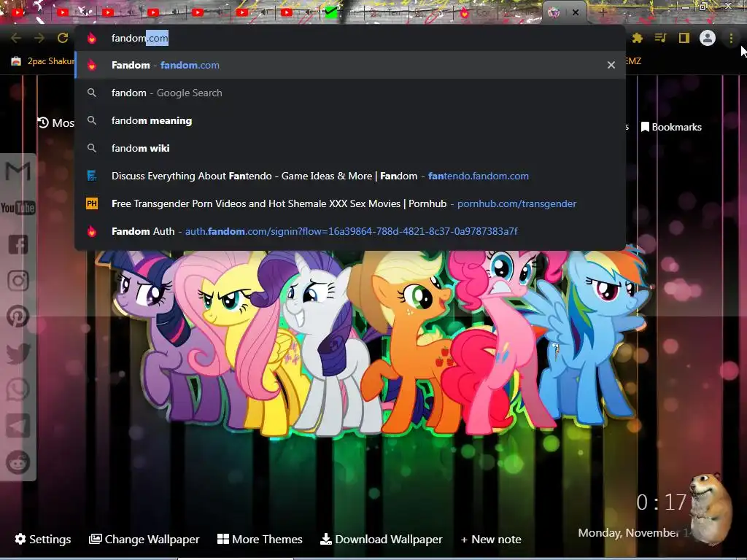The image size is (747, 560).
Task: Open Chrome's three-dot menu
Action: click(x=731, y=38)
